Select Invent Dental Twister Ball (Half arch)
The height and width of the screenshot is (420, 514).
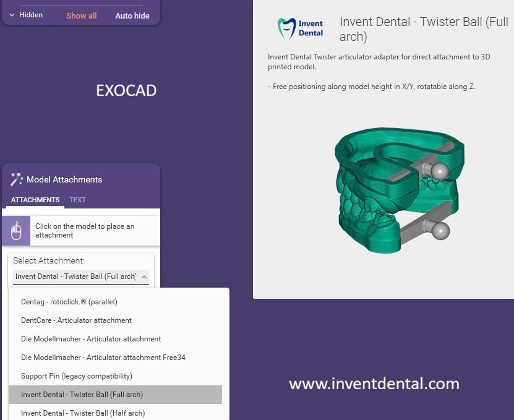click(116, 413)
